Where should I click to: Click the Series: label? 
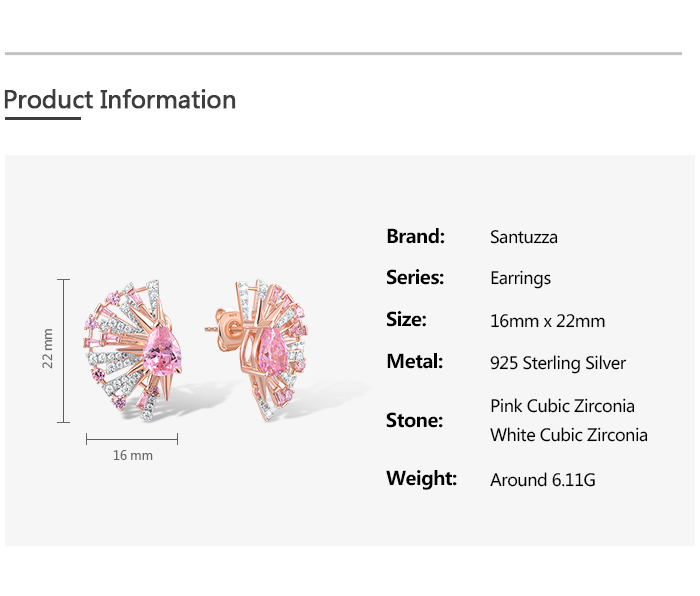(415, 278)
